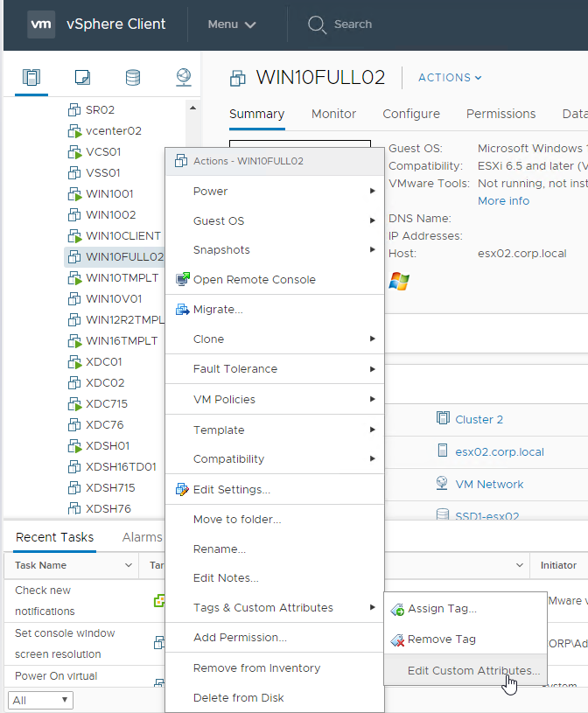This screenshot has width=588, height=713.
Task: Click the More info link
Action: 503,201
